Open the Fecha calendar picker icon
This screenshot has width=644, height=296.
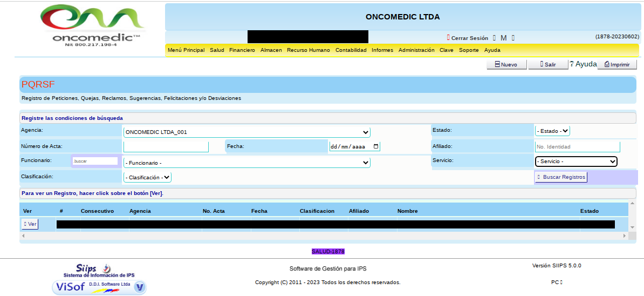[x=376, y=146]
